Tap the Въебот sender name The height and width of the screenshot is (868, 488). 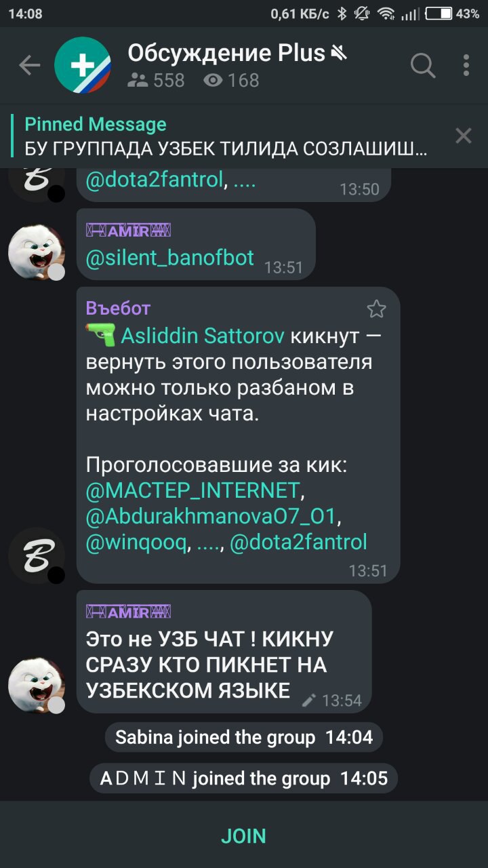pos(118,309)
